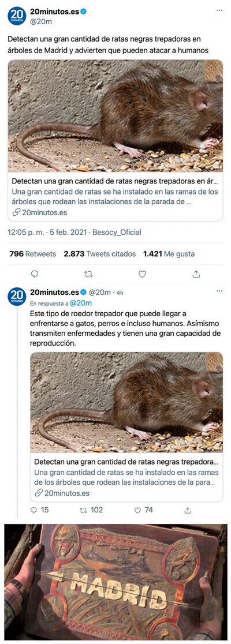
Task: Retweet the reply showing 102 retweets
Action: pyautogui.click(x=91, y=510)
